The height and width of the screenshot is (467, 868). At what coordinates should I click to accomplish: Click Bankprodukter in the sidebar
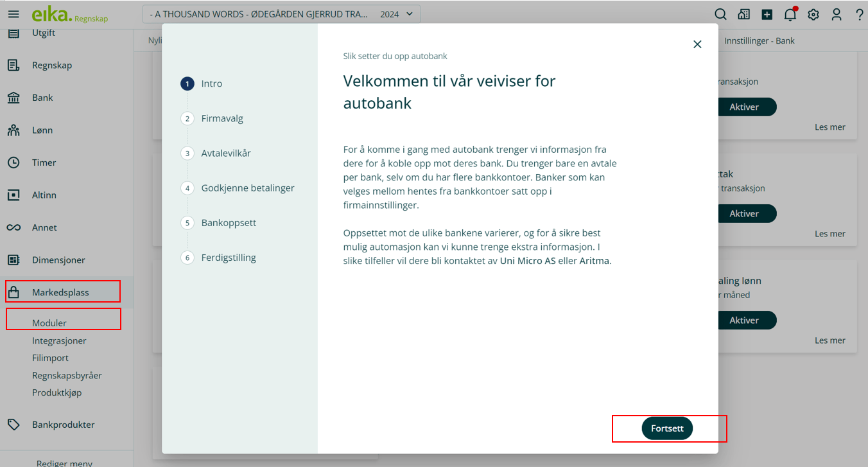pos(63,425)
